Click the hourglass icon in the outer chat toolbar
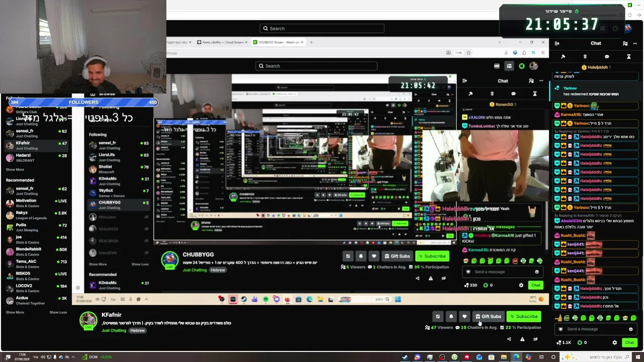The image size is (644, 362). coord(628,57)
